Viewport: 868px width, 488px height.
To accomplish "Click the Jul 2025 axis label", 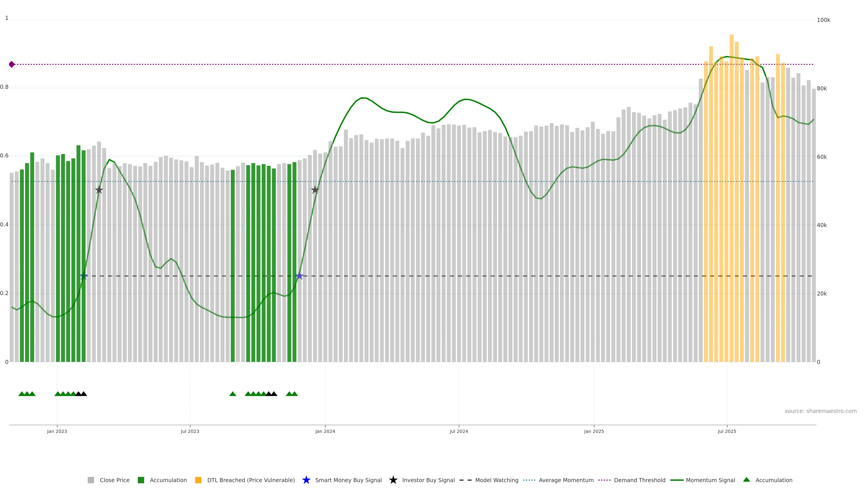I will pos(727,432).
